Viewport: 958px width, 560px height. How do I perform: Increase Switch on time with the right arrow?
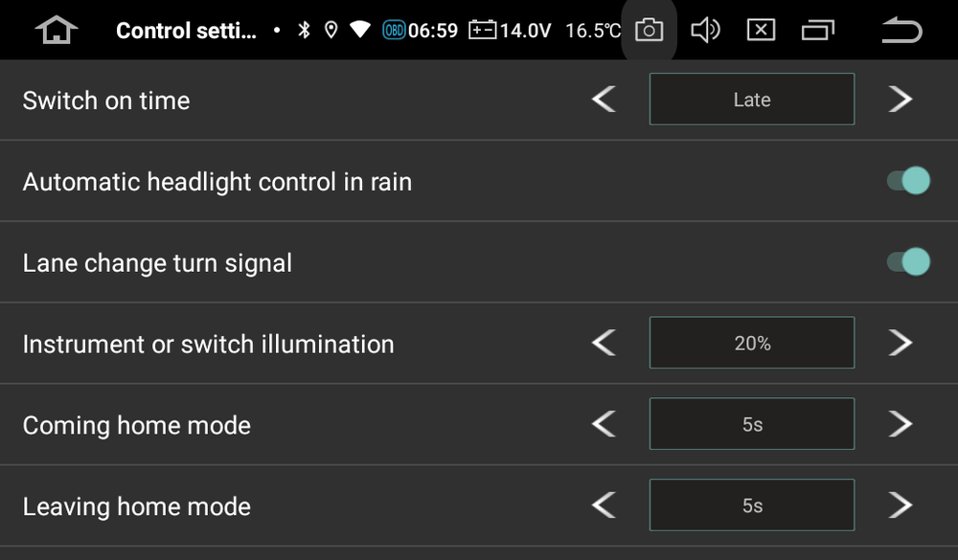pos(902,99)
